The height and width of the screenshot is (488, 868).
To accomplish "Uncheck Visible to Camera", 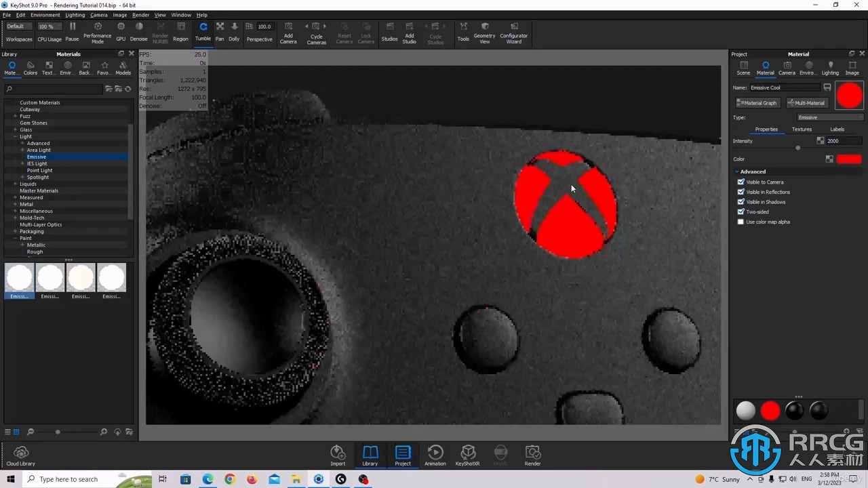I will (741, 182).
